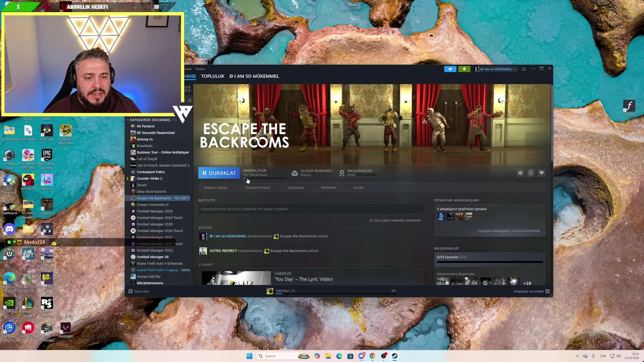Click the Chrome icon in the taskbar
Viewport: 644px width, 362px height.
tap(372, 356)
